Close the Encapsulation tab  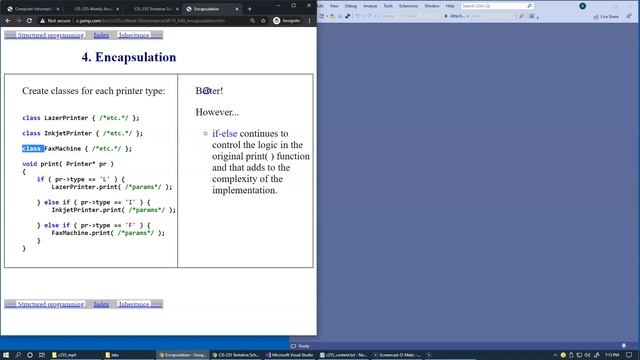point(237,9)
